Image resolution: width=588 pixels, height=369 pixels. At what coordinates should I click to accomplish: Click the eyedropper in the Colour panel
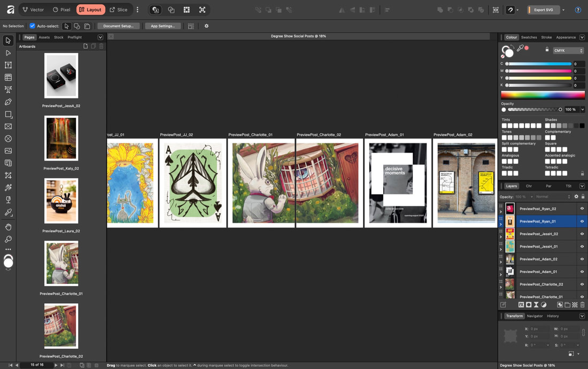tap(520, 48)
